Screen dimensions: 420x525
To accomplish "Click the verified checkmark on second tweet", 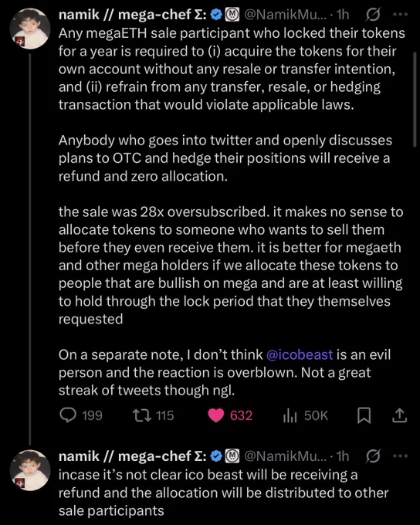I will [x=218, y=456].
